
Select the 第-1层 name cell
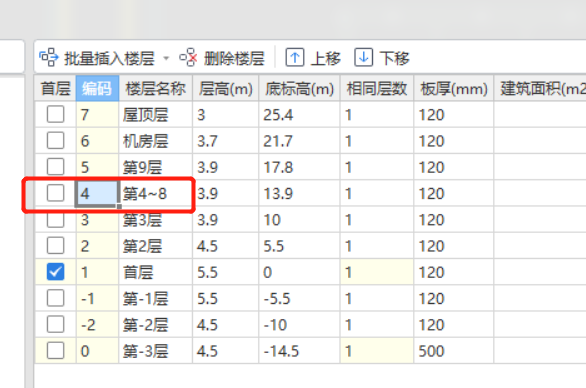tap(155, 298)
